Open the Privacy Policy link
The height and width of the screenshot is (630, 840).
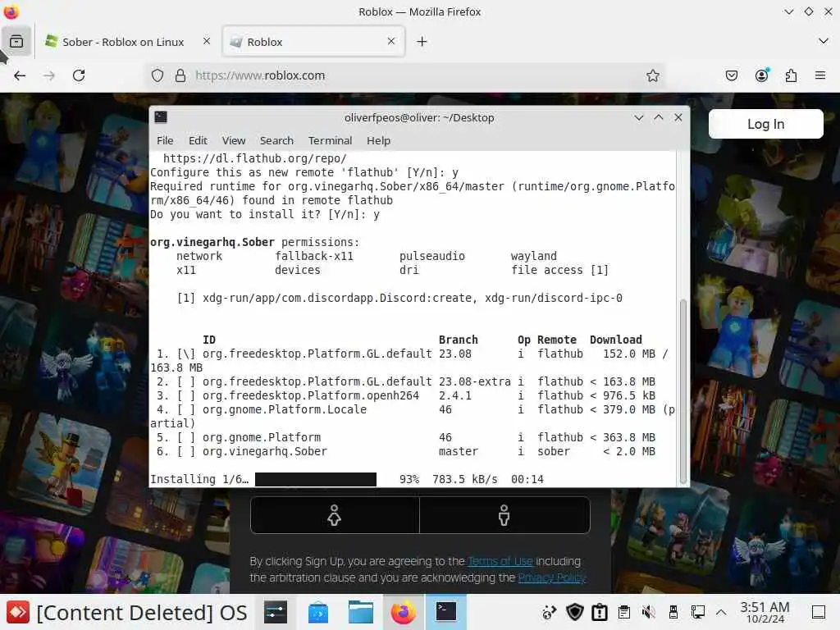[552, 577]
